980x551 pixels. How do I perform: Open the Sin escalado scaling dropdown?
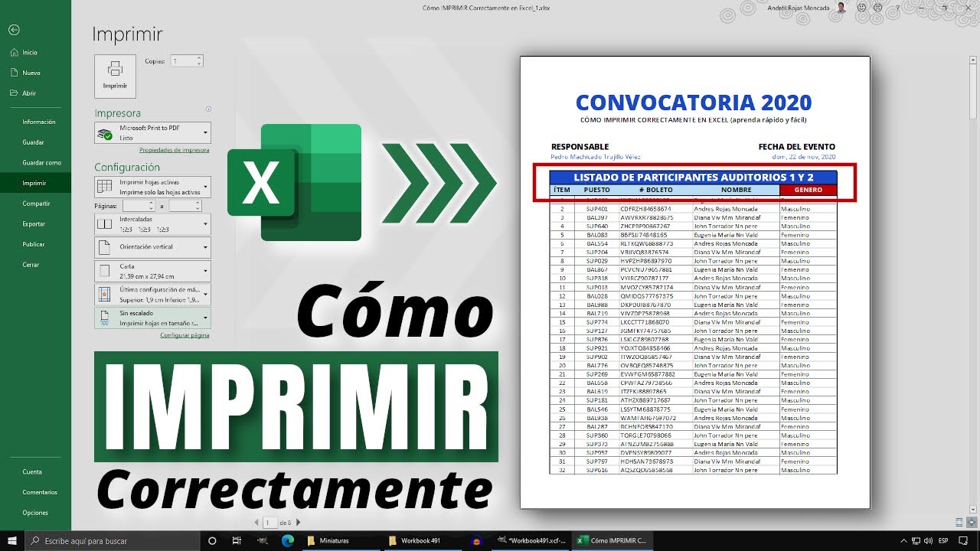pyautogui.click(x=152, y=318)
